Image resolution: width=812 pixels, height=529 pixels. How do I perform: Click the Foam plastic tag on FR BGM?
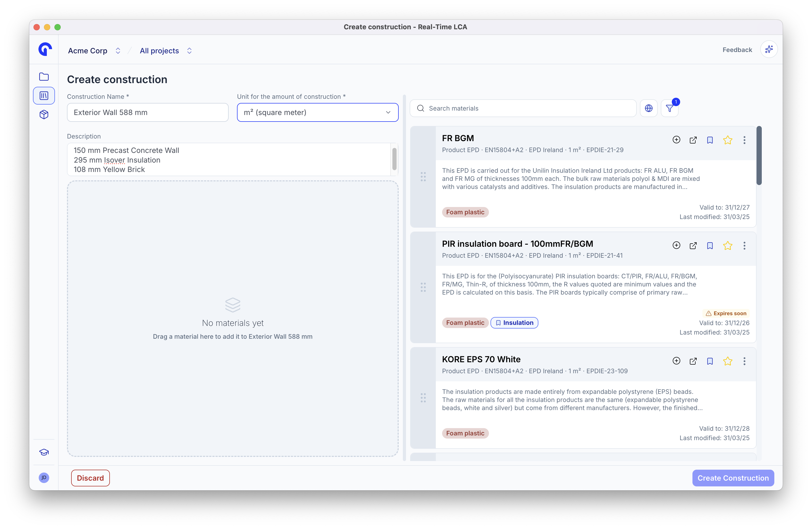coord(465,212)
